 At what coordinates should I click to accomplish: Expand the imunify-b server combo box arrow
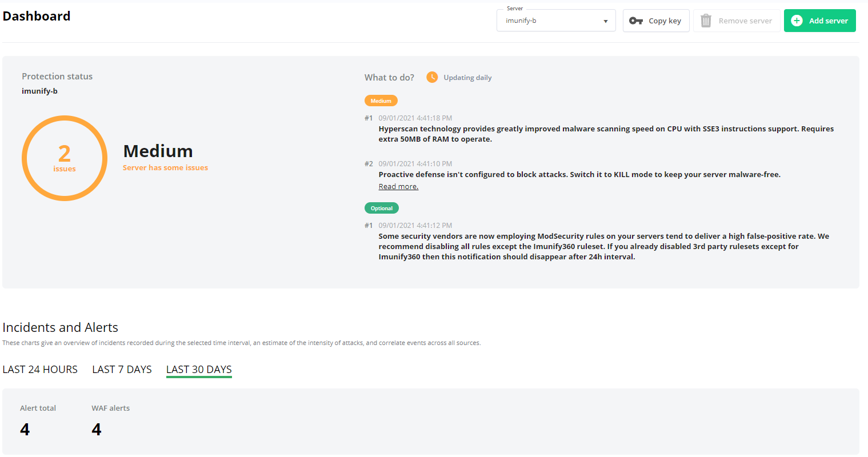click(x=605, y=20)
